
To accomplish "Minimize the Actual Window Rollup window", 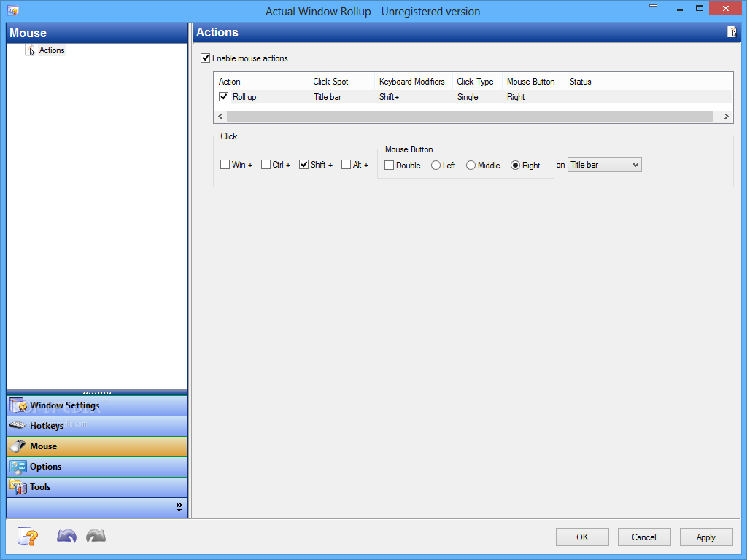I will (680, 9).
